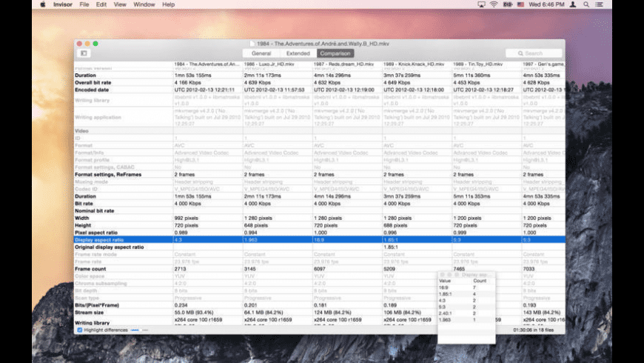Screen dimensions: 644x363
Task: Click the Frame count row label
Action: click(90, 269)
